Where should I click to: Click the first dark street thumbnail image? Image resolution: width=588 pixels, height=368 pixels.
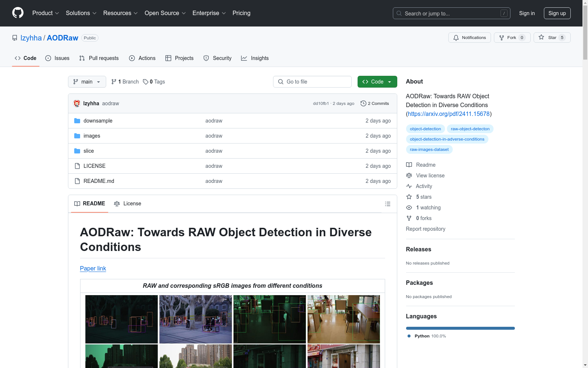coord(121,319)
